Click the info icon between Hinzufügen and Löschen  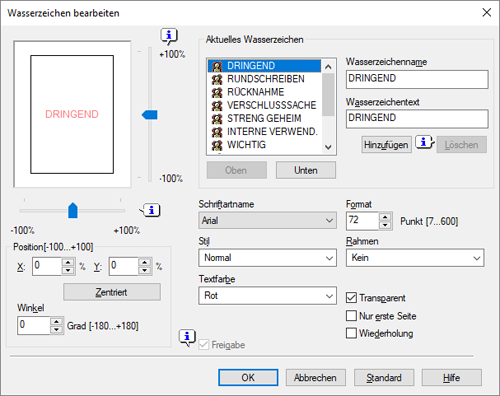tap(424, 143)
